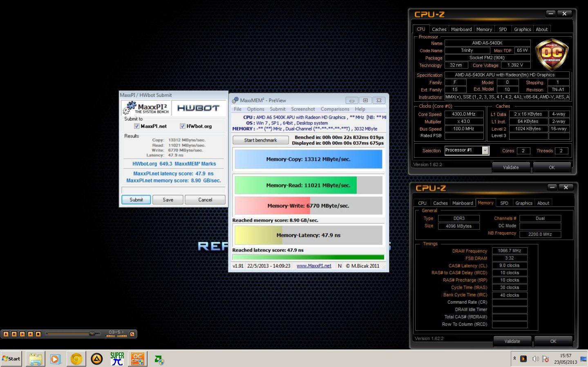The image size is (588, 367).
Task: Stop playback in the mini media player
Action: [38, 334]
